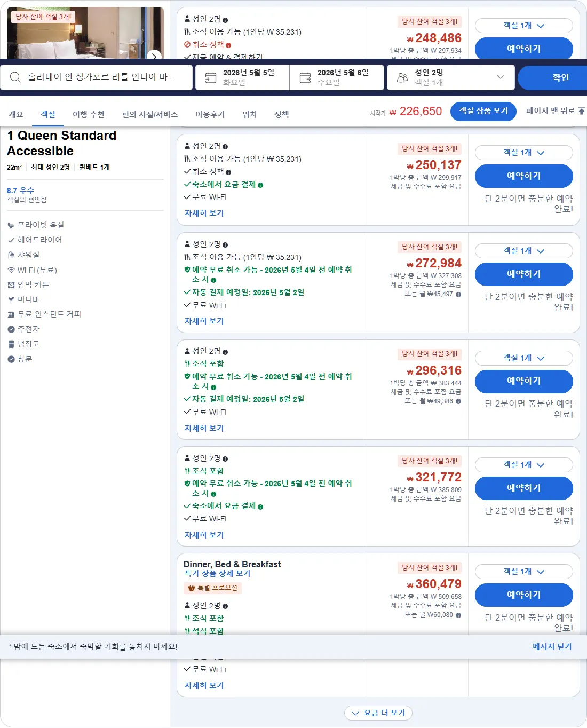The height and width of the screenshot is (728, 587).
Task: Click the 미니바 amenity icon
Action: (x=11, y=300)
